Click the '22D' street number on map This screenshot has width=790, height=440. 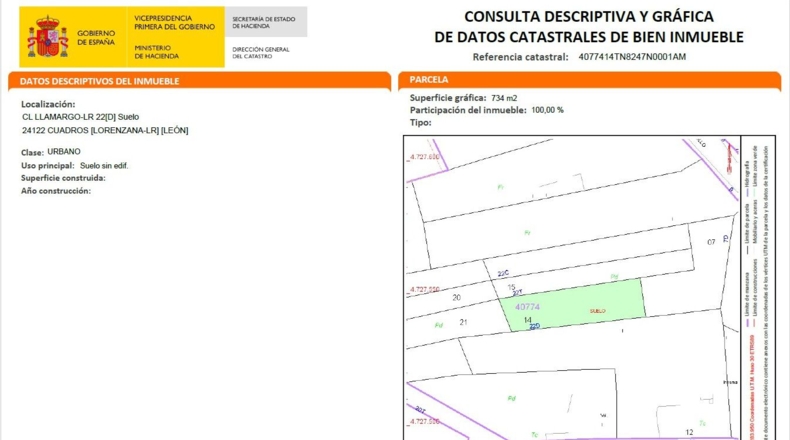click(x=535, y=327)
